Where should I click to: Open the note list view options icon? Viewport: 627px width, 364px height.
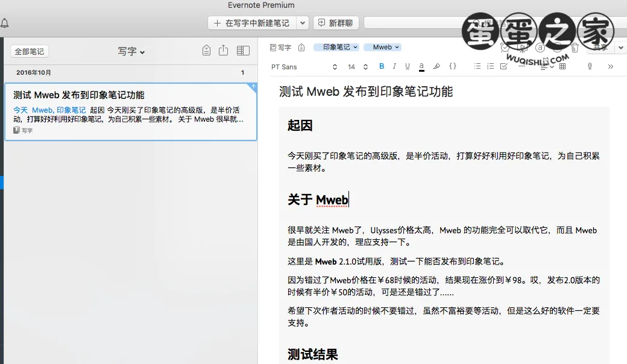[243, 51]
